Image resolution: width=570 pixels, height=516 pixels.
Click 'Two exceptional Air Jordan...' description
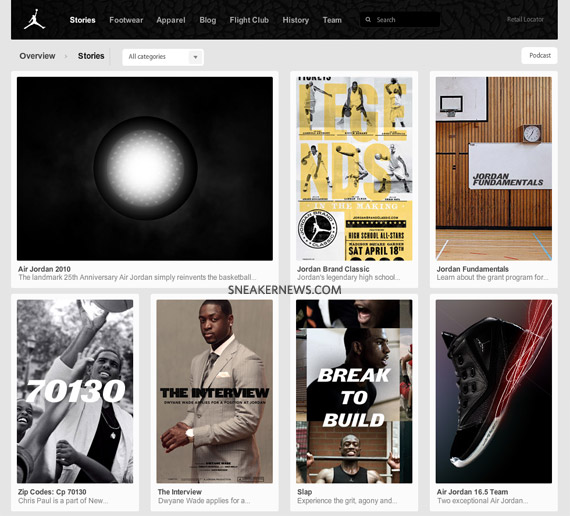tap(482, 501)
